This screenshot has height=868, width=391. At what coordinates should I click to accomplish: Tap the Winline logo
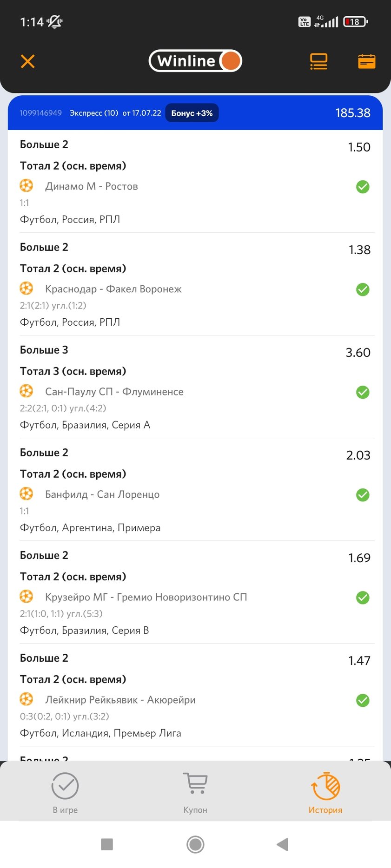[195, 61]
